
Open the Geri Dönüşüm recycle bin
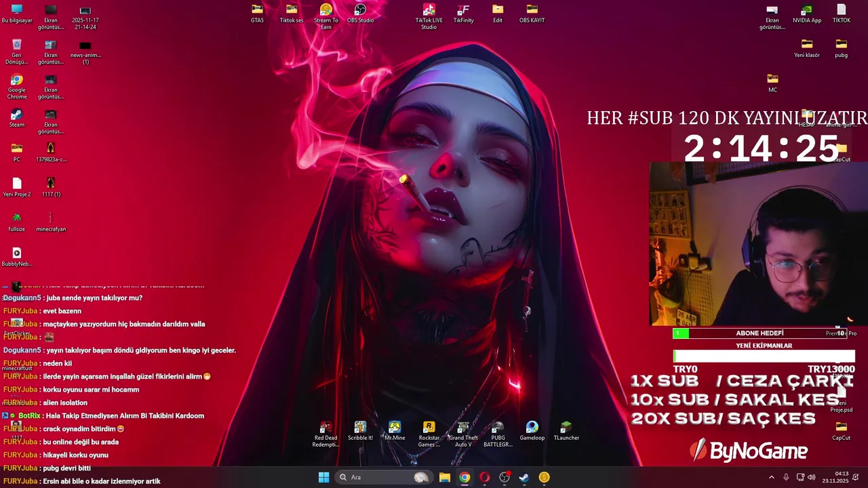point(17,52)
